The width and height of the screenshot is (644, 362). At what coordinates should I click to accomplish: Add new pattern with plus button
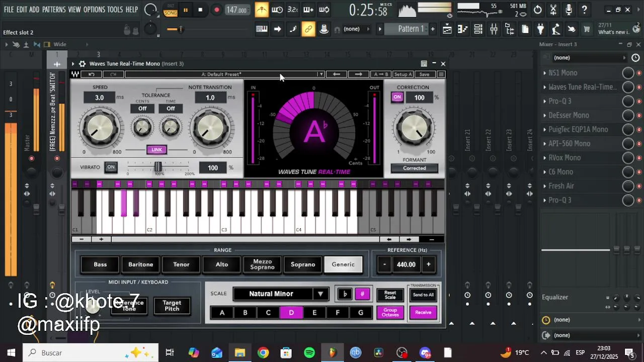point(432,29)
